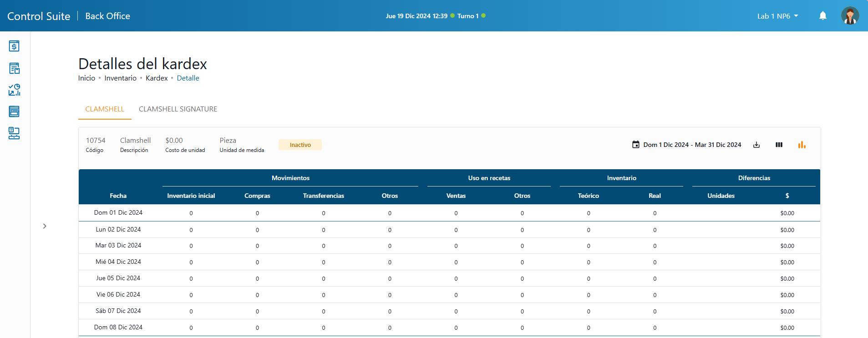The image size is (868, 338).
Task: Open the user profile avatar
Action: (849, 16)
